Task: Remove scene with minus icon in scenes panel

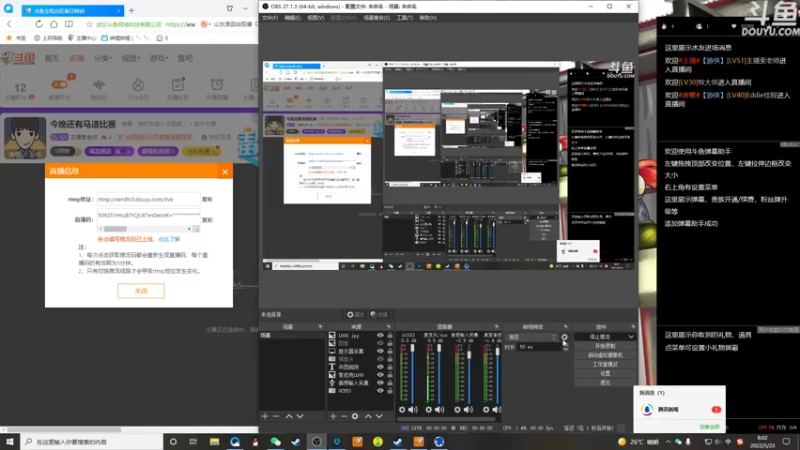Action: [276, 416]
